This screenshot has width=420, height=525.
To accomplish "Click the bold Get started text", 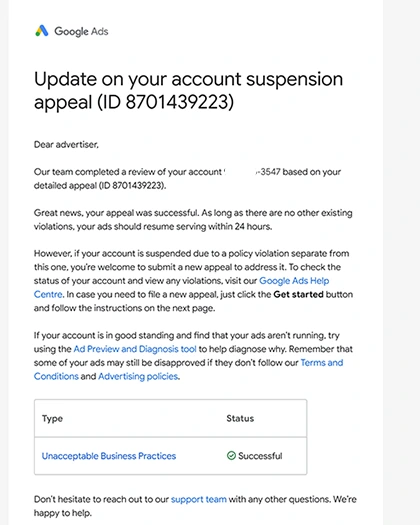I will (x=298, y=294).
